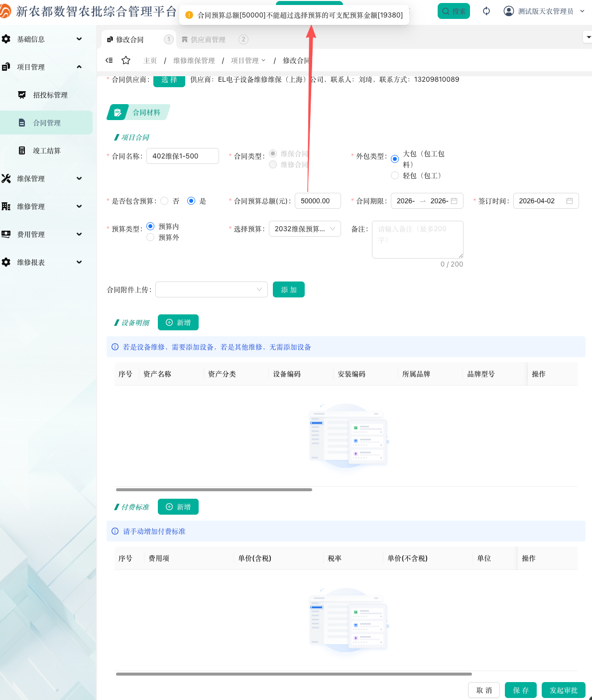Select 维保合同 contract type
Image resolution: width=592 pixels, height=700 pixels.
click(x=273, y=153)
